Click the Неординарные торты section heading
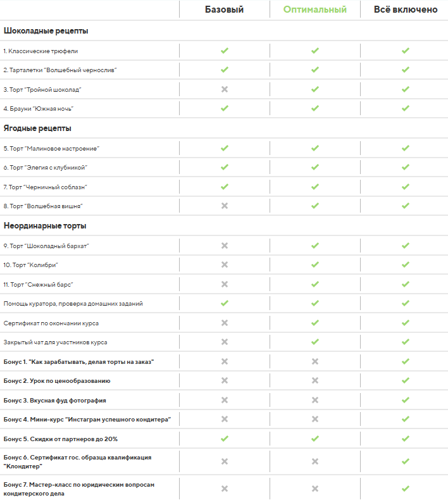Image resolution: width=448 pixels, height=500 pixels. (x=45, y=225)
